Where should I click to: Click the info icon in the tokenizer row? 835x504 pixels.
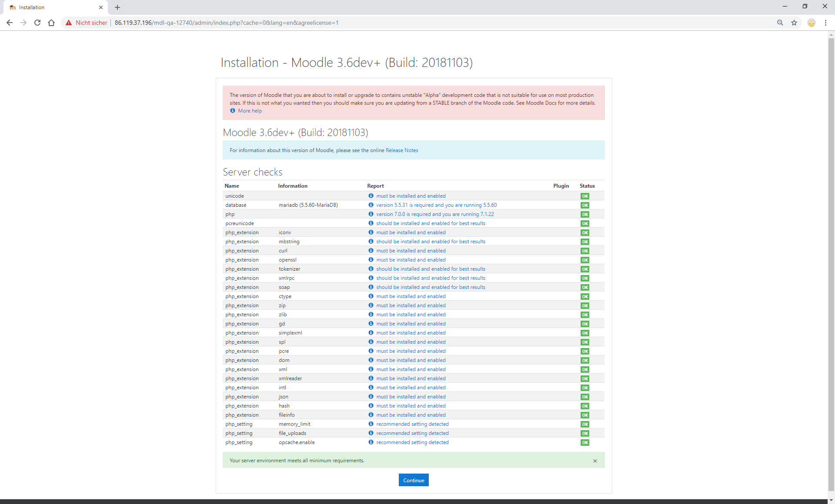[371, 269]
